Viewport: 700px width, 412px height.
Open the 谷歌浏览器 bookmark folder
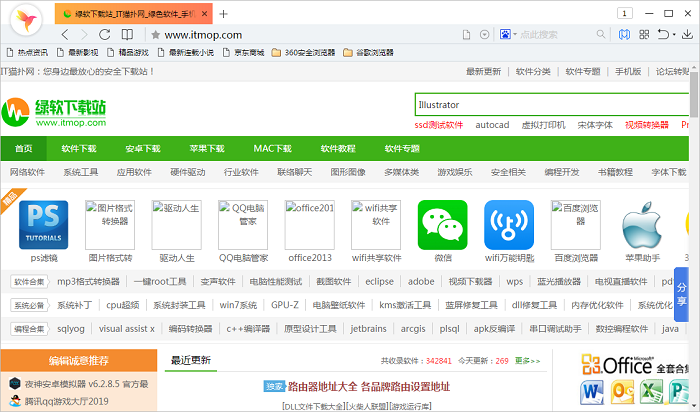369,53
